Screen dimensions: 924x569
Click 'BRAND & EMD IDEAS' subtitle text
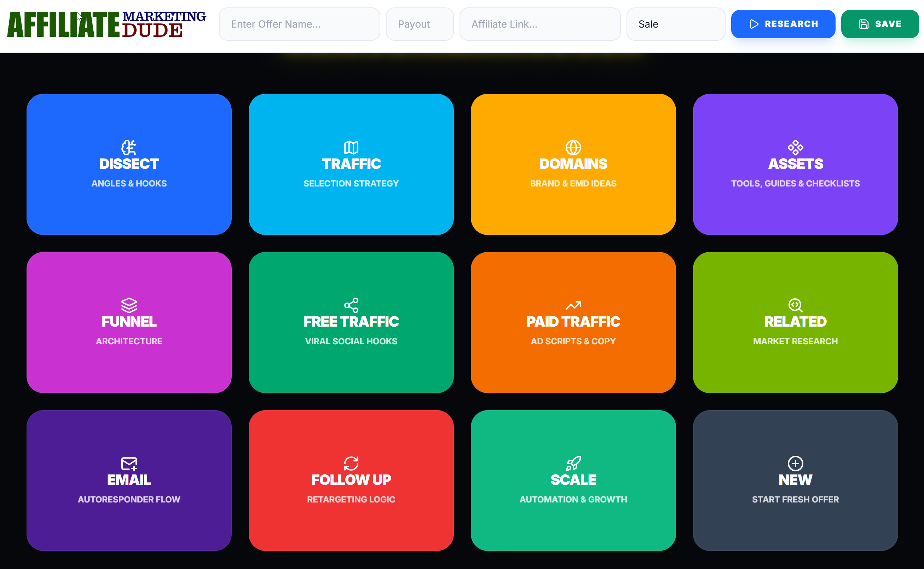point(573,183)
